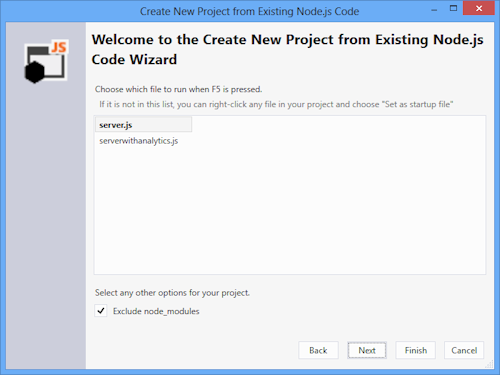Select server.js as the startup file
Image resolution: width=500 pixels, height=375 pixels.
143,125
